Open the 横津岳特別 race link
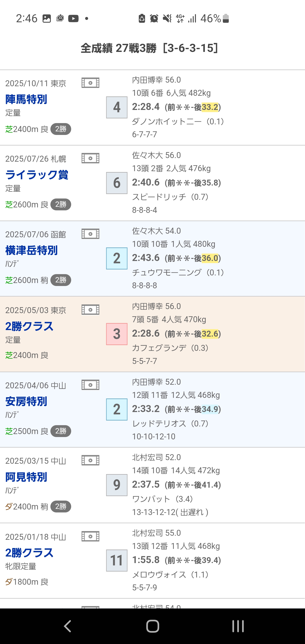The height and width of the screenshot is (644, 305). [32, 250]
